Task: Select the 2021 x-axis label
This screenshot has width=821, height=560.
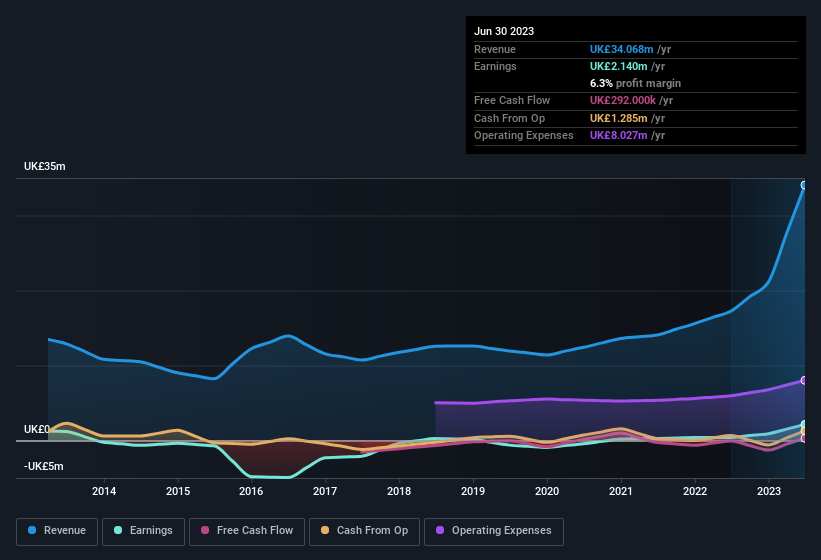Action: [x=621, y=491]
